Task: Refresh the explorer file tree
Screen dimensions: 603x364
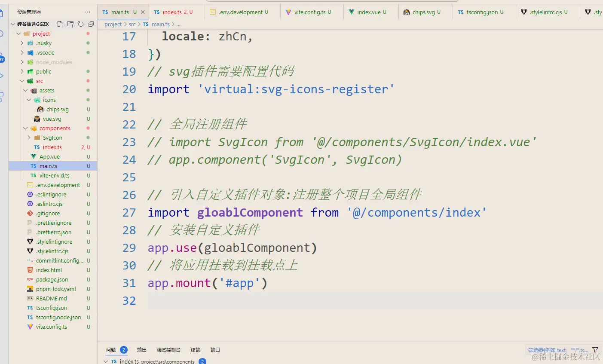Action: [81, 24]
